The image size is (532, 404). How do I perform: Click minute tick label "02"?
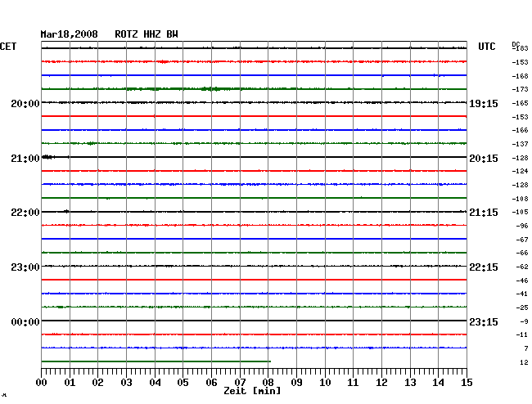click(x=97, y=383)
